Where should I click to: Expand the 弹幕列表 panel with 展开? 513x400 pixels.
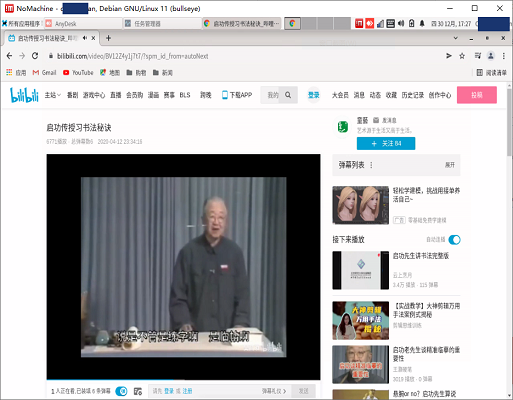coord(450,165)
